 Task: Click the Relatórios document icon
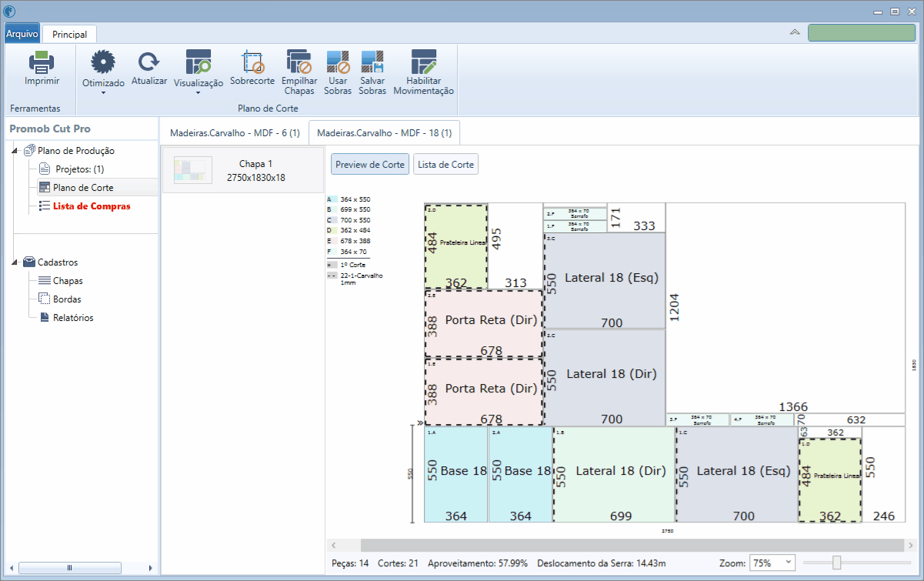(x=45, y=318)
